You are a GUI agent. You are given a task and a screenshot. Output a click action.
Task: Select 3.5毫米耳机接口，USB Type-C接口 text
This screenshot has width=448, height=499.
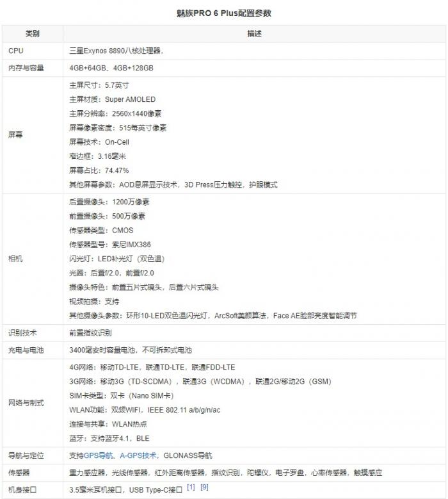coord(126,490)
